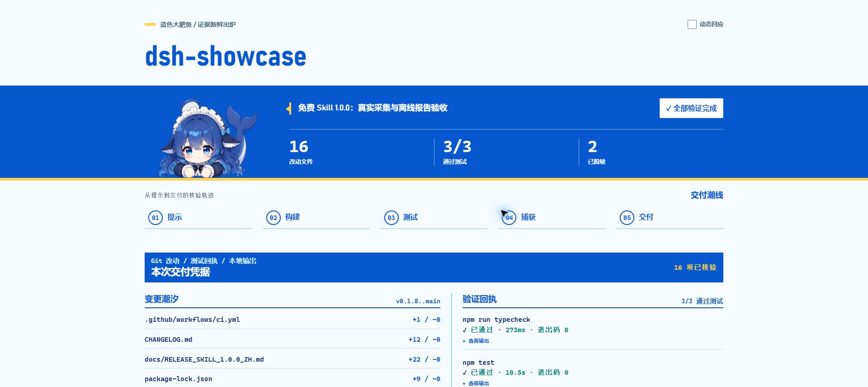Image resolution: width=868 pixels, height=387 pixels.
Task: Click the 2 已脱敏 stat
Action: click(x=596, y=153)
